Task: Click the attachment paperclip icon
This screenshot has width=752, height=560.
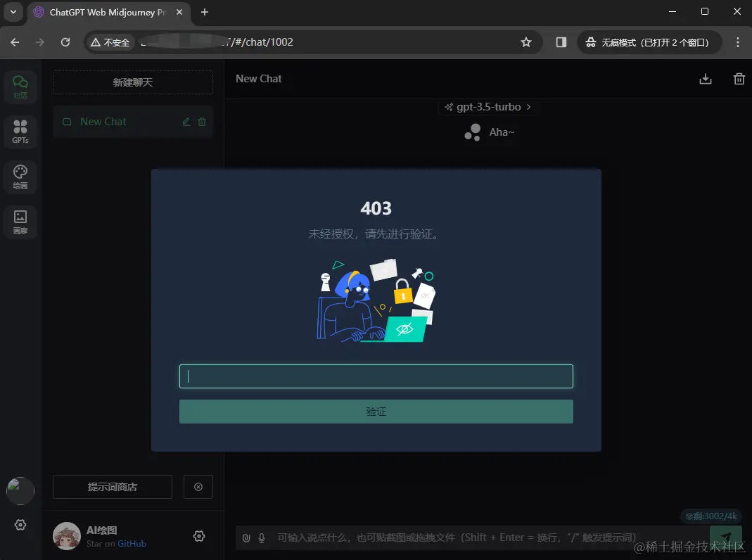Action: [246, 538]
